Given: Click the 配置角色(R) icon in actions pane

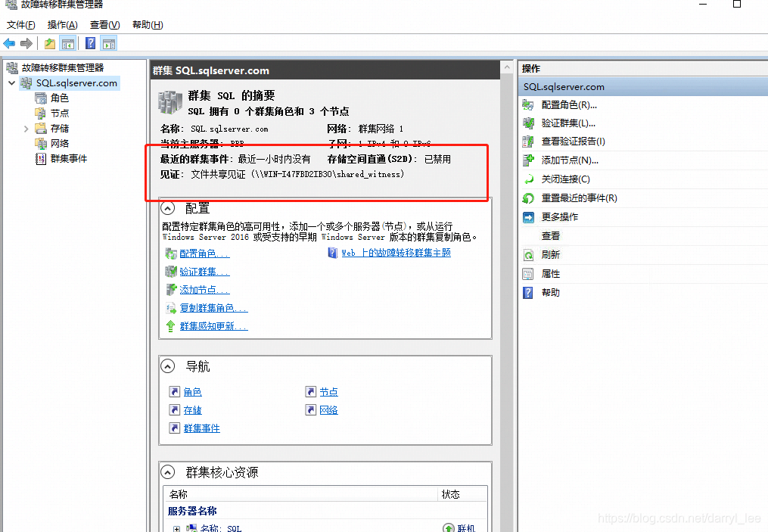Looking at the screenshot, I should (x=528, y=105).
